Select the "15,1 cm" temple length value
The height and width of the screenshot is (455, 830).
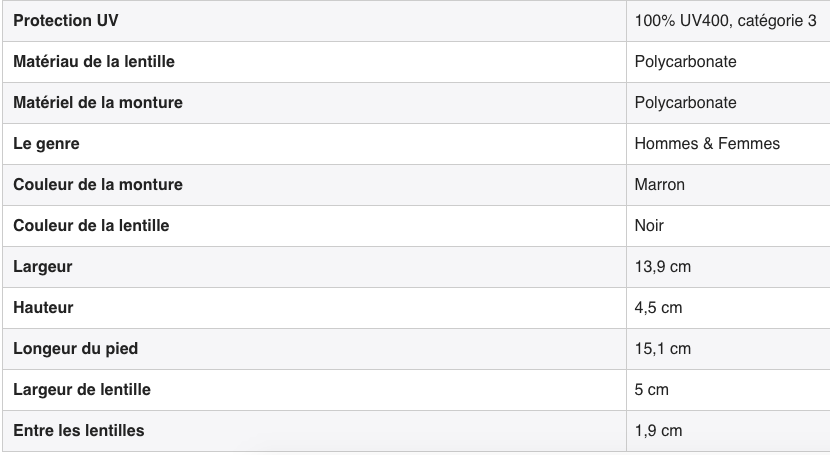(662, 349)
